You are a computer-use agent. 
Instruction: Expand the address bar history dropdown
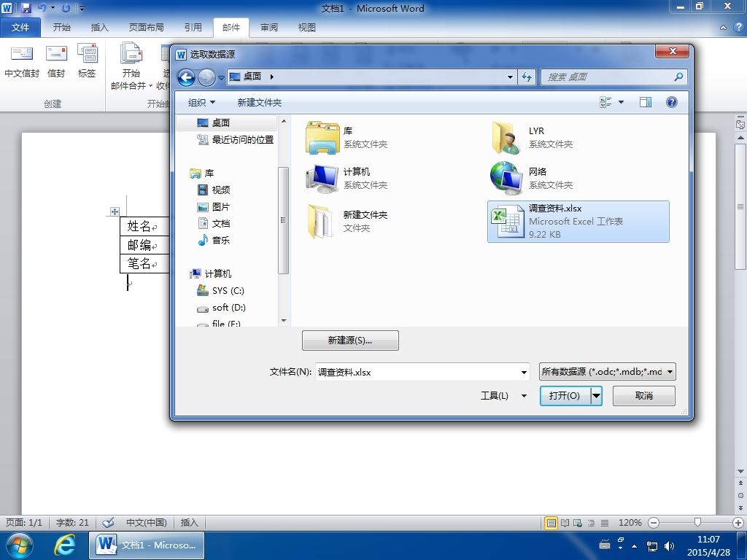(x=510, y=77)
